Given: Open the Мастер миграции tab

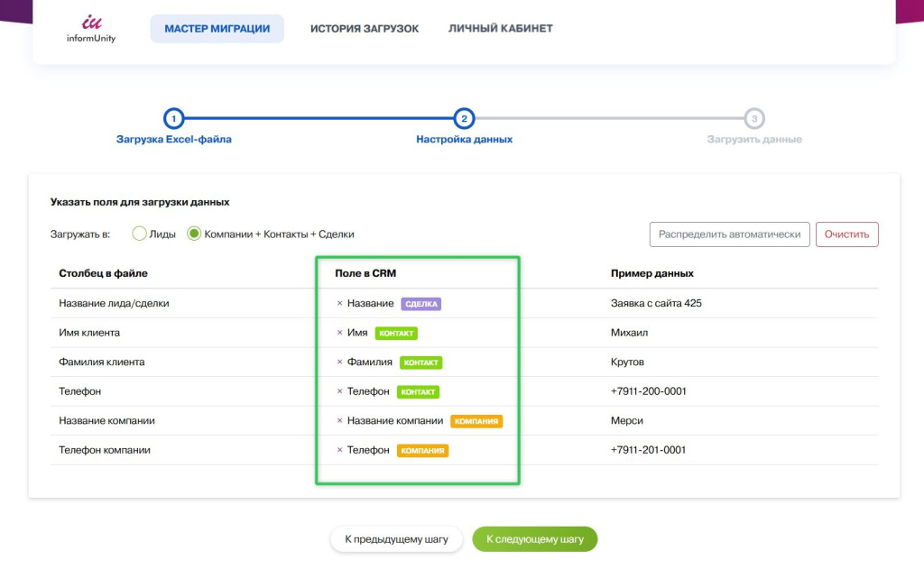Looking at the screenshot, I should coord(217,29).
